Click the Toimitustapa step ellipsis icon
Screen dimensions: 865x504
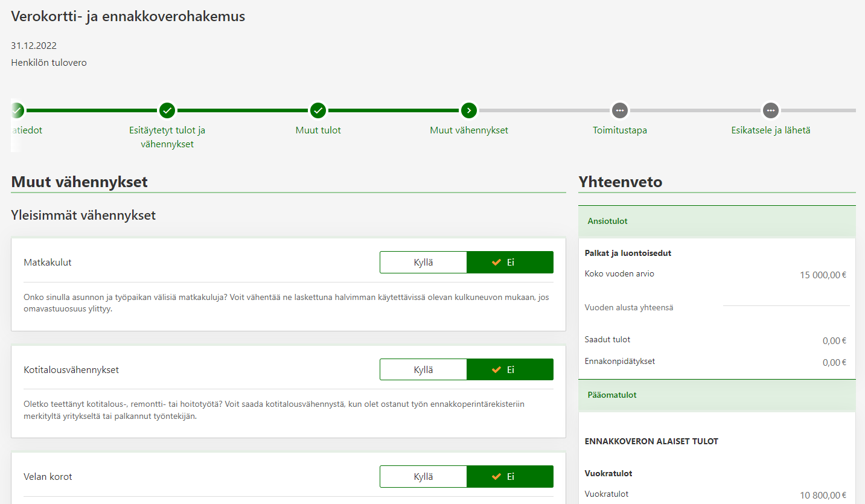tap(620, 110)
